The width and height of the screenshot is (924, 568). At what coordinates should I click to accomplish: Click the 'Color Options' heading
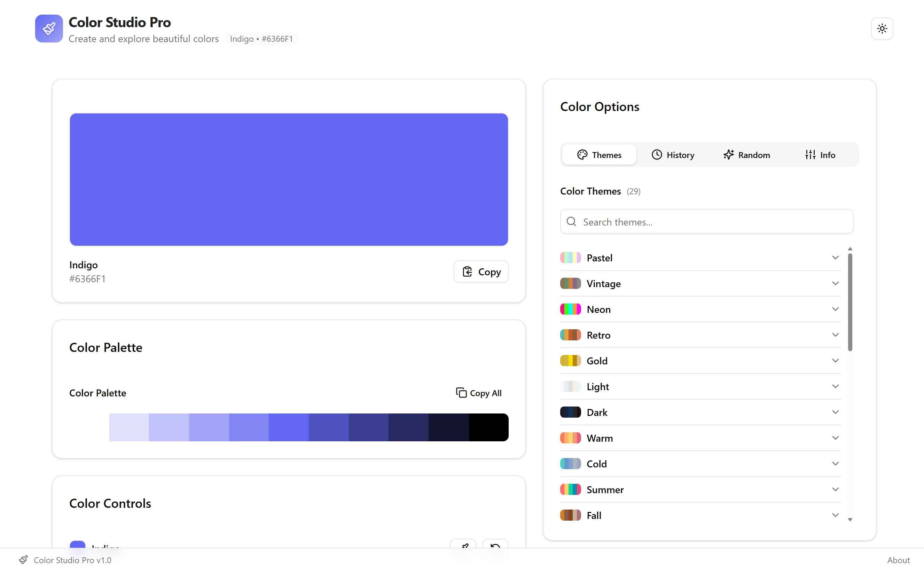point(599,107)
